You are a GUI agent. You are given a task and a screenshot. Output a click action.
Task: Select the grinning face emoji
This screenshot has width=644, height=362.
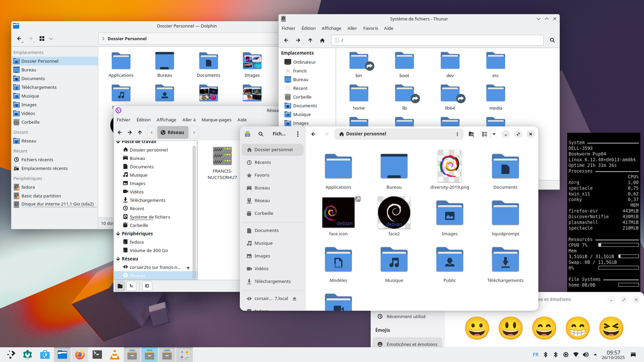pos(477,328)
